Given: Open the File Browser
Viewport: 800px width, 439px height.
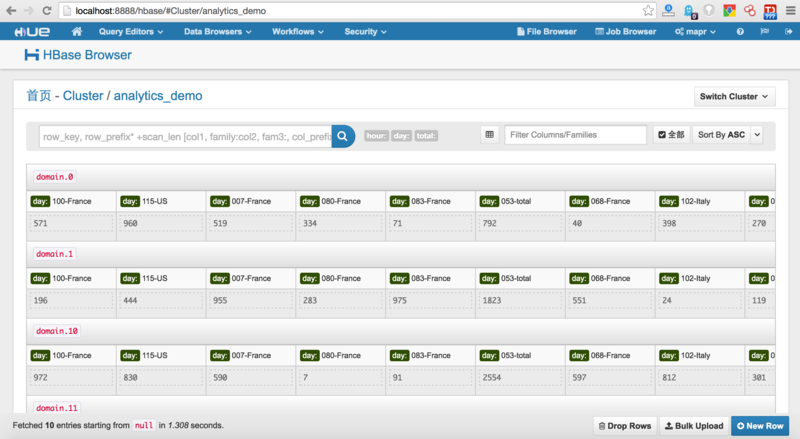Looking at the screenshot, I should coord(546,31).
